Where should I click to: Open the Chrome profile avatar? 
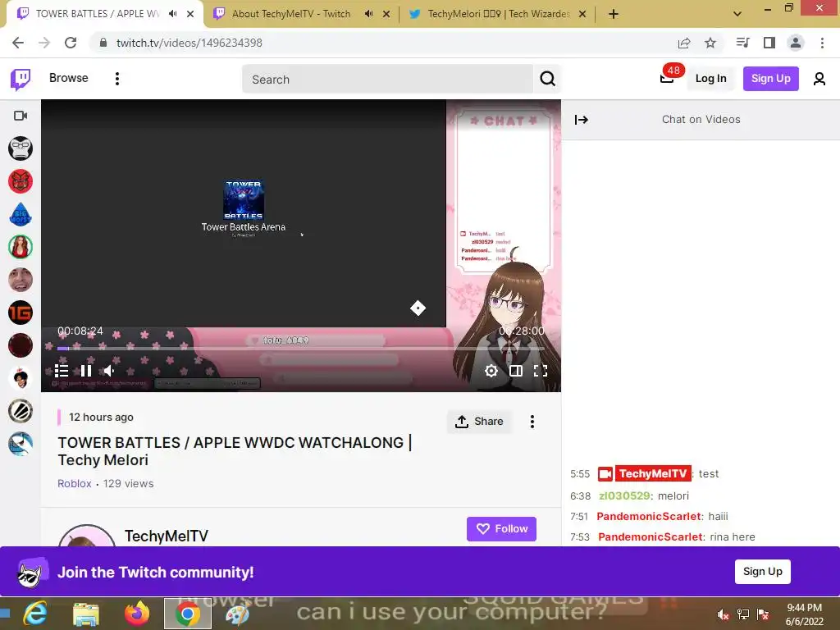click(796, 43)
